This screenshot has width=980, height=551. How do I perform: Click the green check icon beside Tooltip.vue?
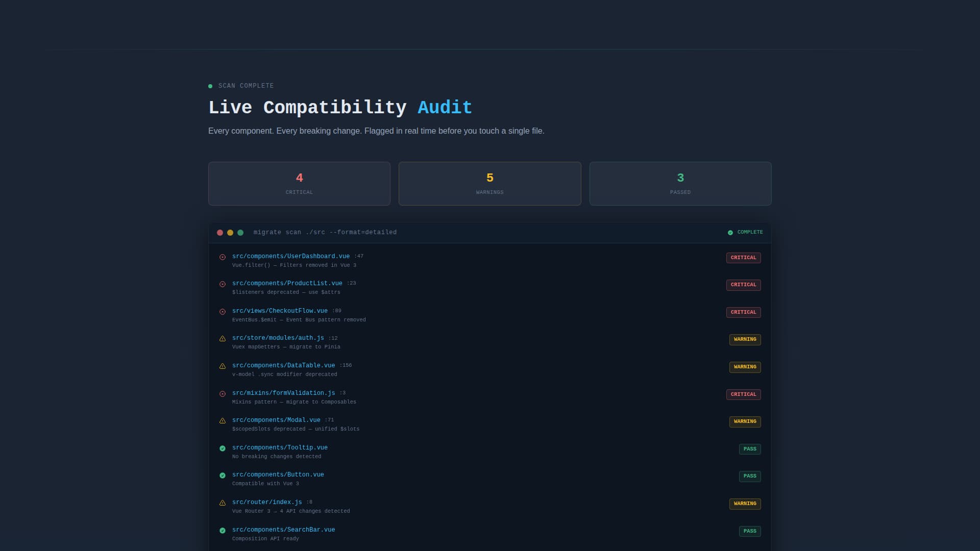[223, 448]
